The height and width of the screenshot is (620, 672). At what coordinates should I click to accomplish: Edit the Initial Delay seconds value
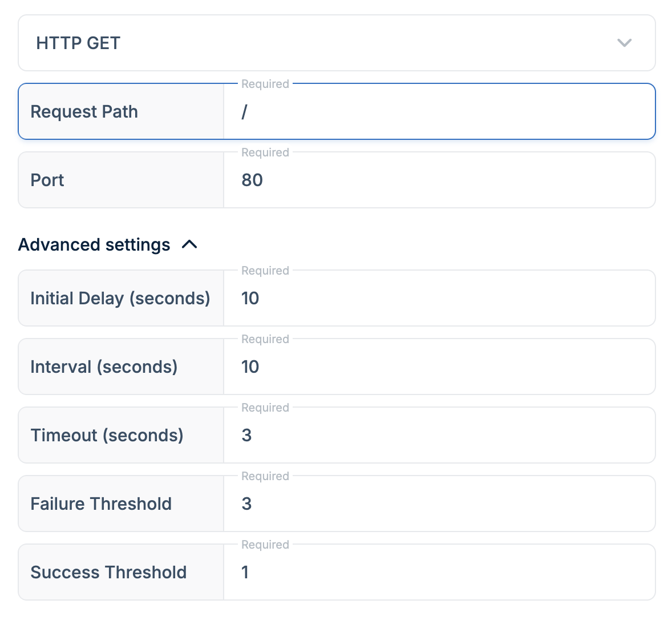point(439,299)
